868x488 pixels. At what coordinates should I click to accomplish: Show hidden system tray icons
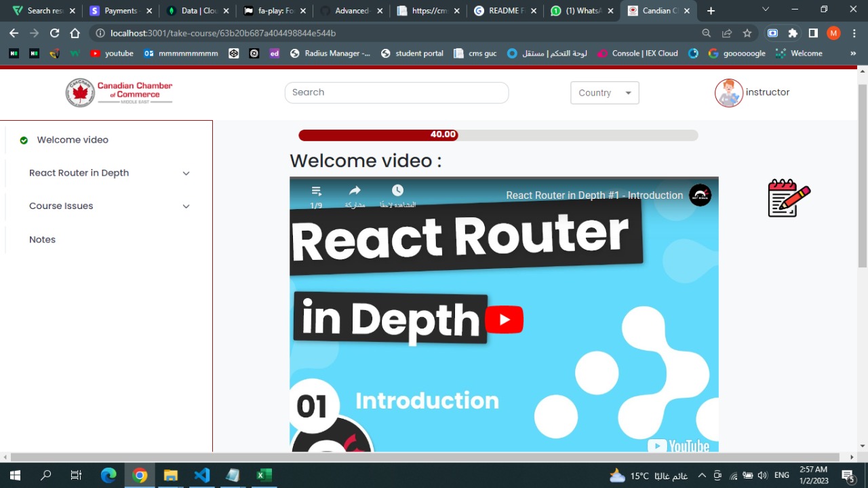pos(702,475)
